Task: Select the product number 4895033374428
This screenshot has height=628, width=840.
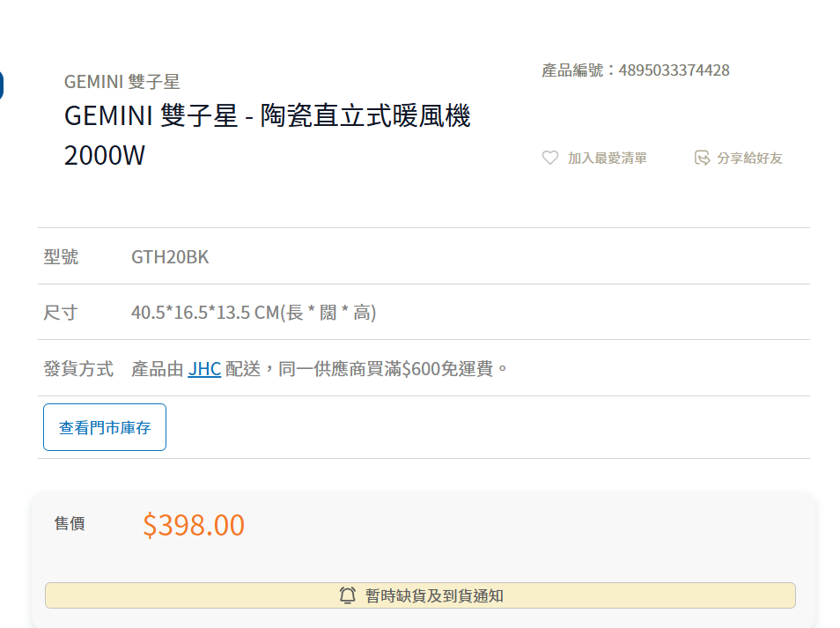Action: pos(674,70)
